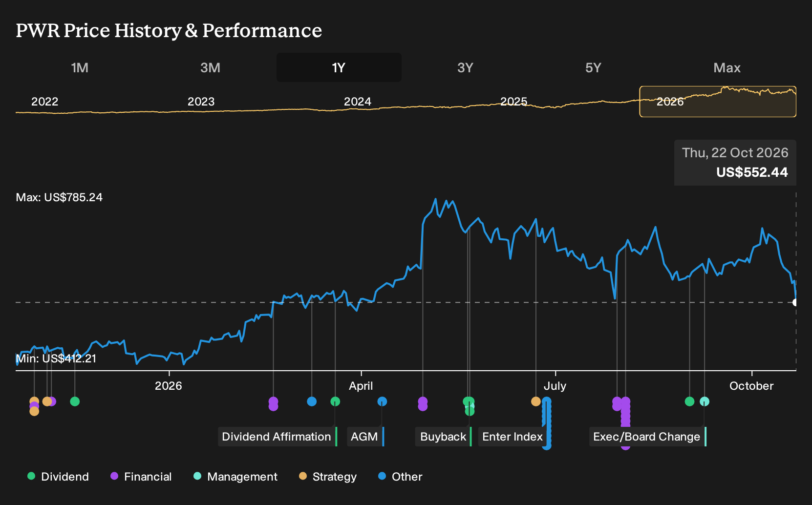Switch to 5Y price history

[593, 67]
